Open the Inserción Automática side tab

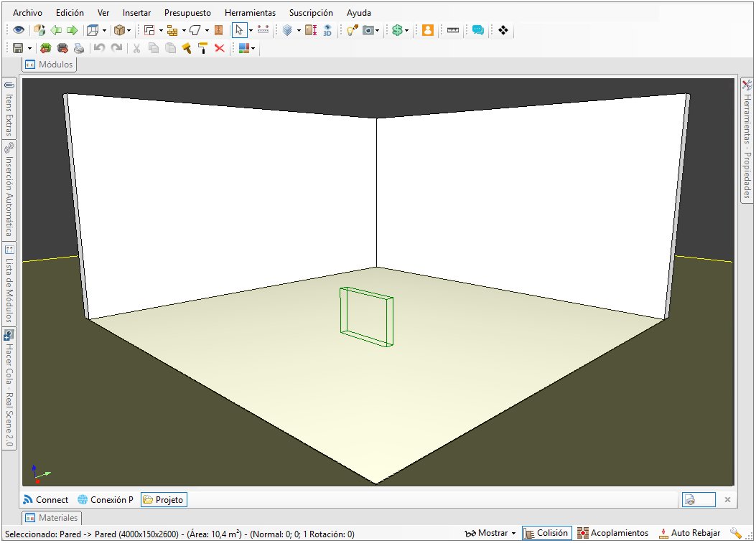click(9, 191)
